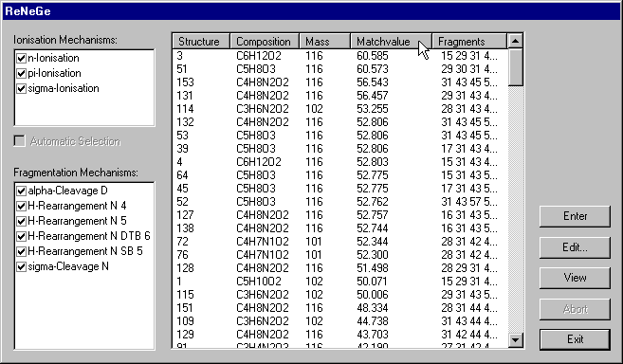Sort by the Structure column header

201,42
